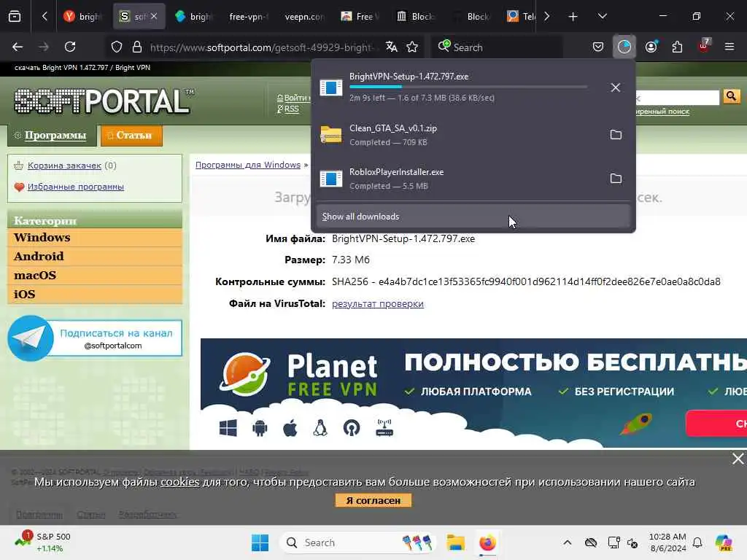This screenshot has width=747, height=560.
Task: Close the active softportal tab
Action: [x=154, y=16]
